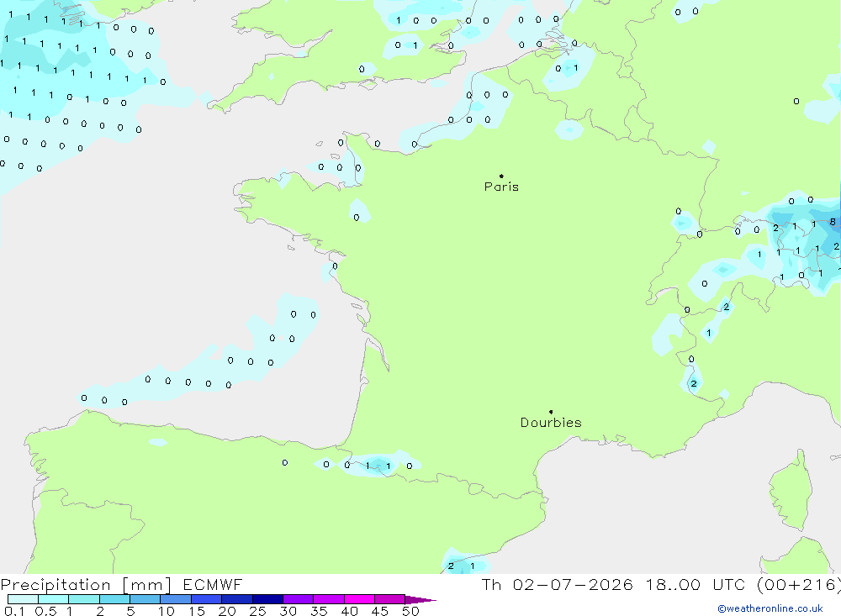Image resolution: width=841 pixels, height=616 pixels.
Task: Click the Dourbies city label
Action: pyautogui.click(x=551, y=423)
